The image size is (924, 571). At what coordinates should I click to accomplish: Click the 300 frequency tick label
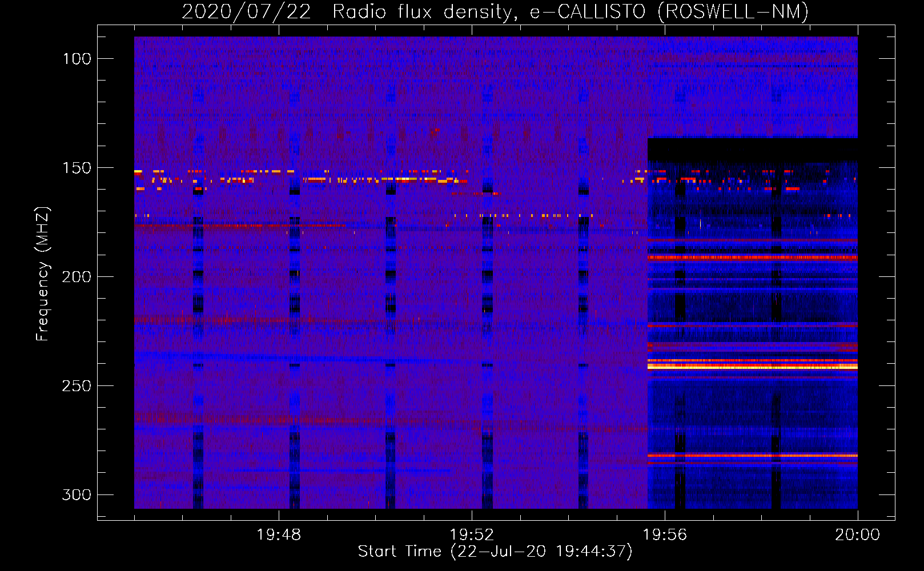pyautogui.click(x=77, y=494)
